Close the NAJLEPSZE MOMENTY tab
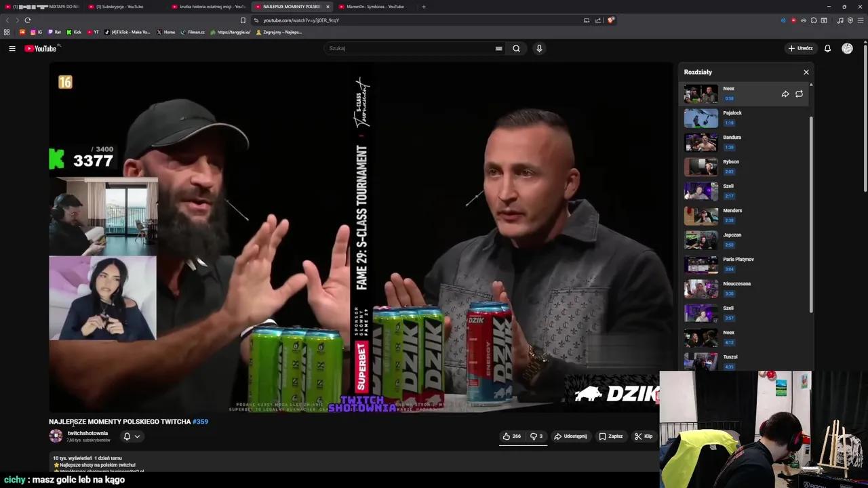Image resolution: width=868 pixels, height=488 pixels. tap(328, 7)
